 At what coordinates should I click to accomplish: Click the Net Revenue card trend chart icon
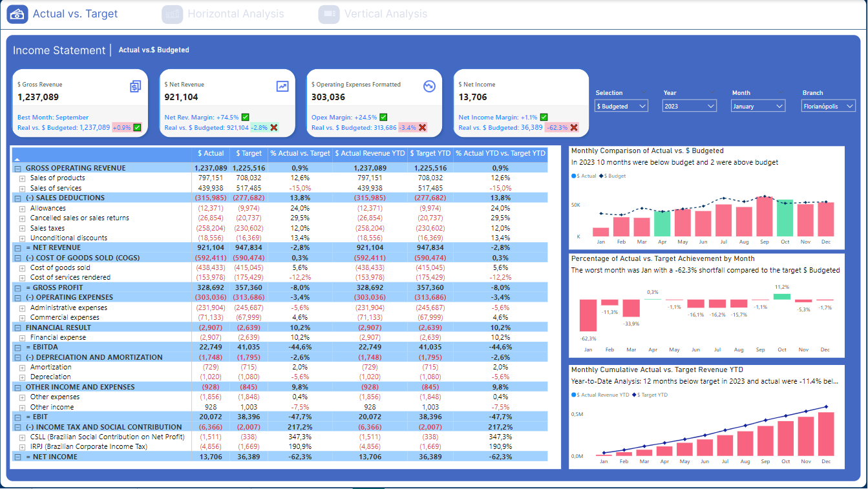282,86
